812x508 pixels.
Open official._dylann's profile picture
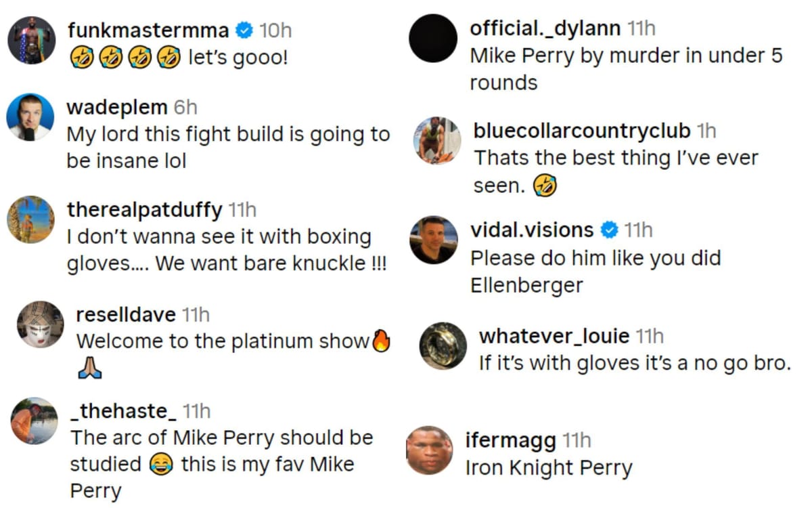[434, 37]
